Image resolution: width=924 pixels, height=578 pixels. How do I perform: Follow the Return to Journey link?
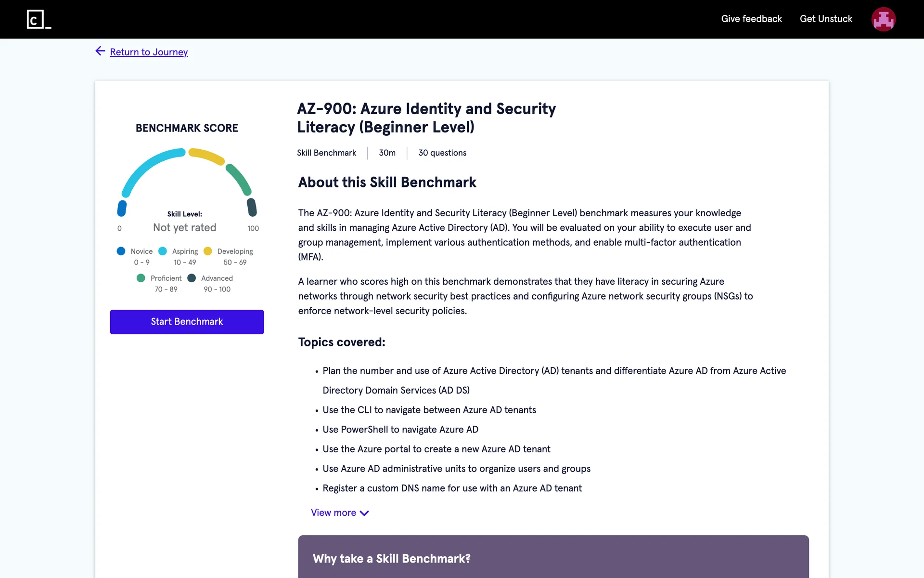tap(149, 52)
